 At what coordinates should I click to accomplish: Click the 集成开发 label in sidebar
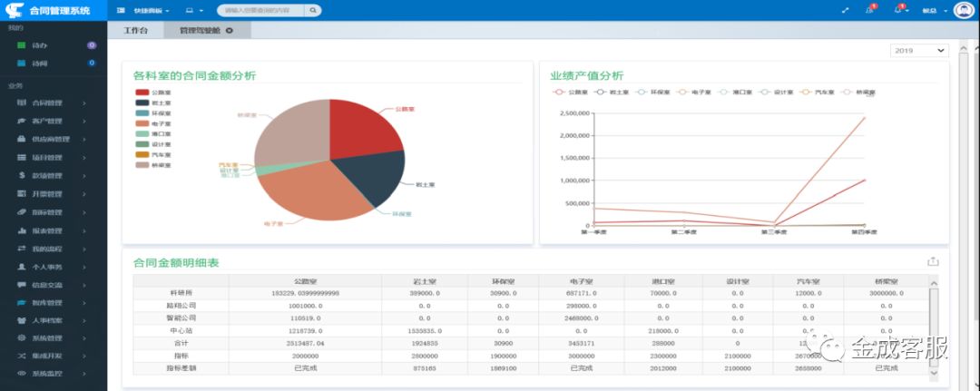[x=47, y=356]
